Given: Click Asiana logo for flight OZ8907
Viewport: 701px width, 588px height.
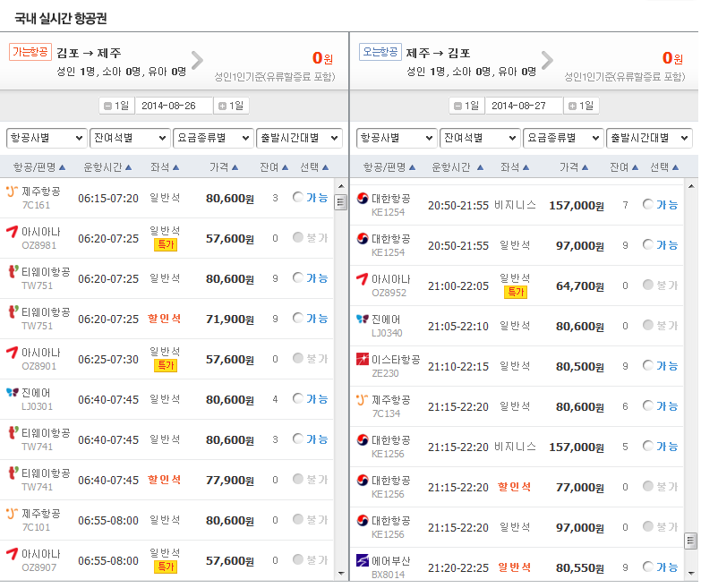Looking at the screenshot, I should pyautogui.click(x=12, y=554).
